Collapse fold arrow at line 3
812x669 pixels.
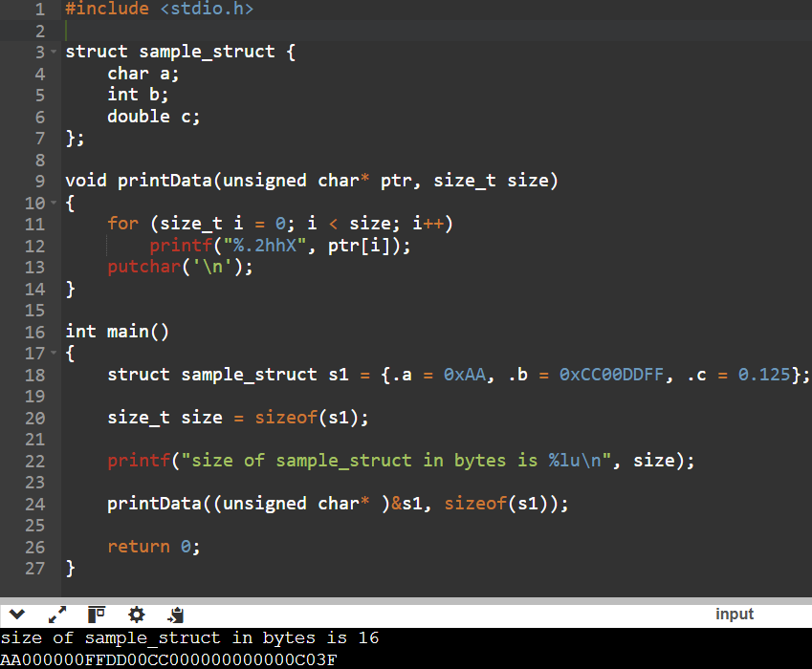54,52
